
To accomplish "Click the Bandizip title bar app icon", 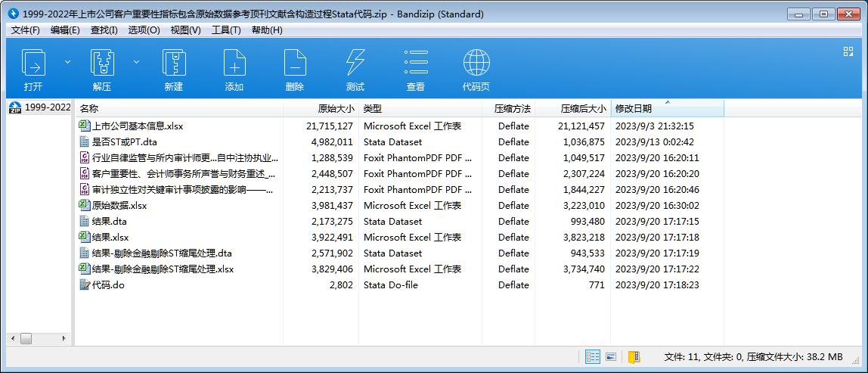I will coord(14,14).
